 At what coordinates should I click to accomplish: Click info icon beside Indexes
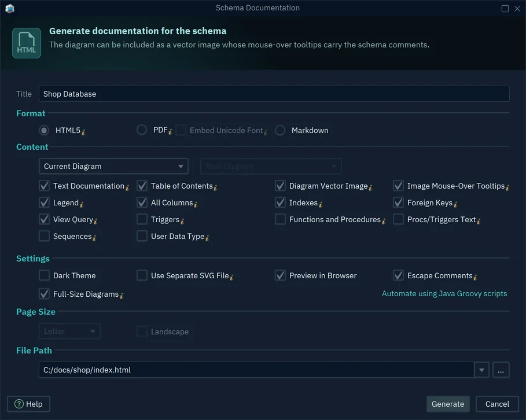coord(321,204)
